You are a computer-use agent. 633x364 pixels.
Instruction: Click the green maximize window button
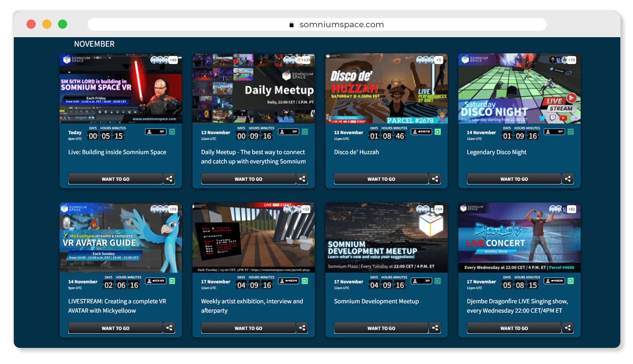63,25
